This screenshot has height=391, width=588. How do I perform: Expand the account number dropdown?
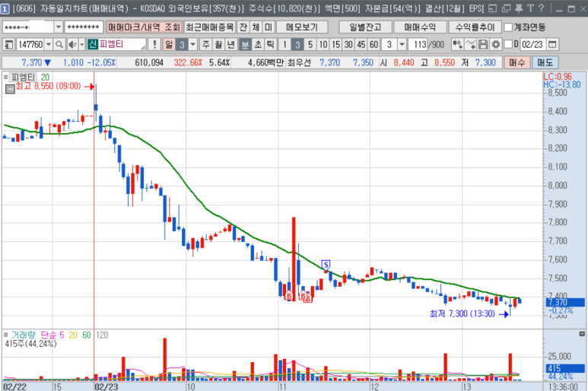[x=59, y=27]
